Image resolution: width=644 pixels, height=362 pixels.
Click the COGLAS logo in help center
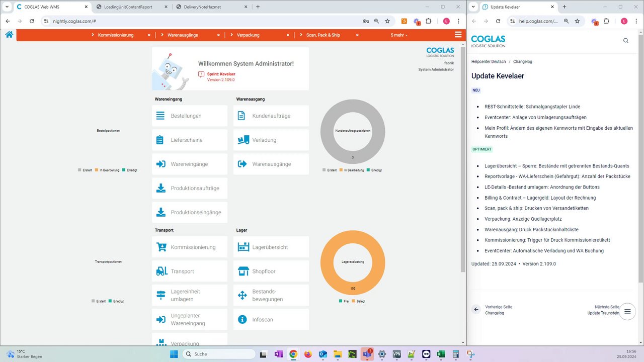click(x=488, y=41)
